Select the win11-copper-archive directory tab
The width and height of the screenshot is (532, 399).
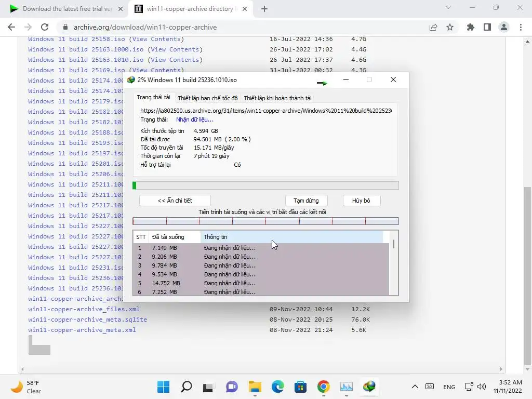[x=190, y=9]
